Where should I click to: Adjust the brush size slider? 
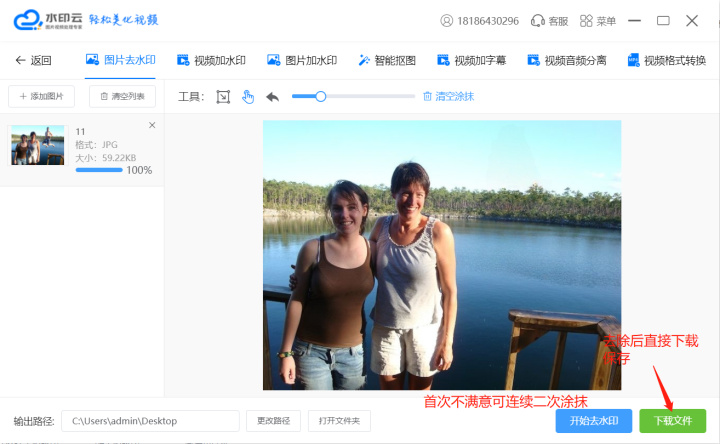tap(321, 97)
